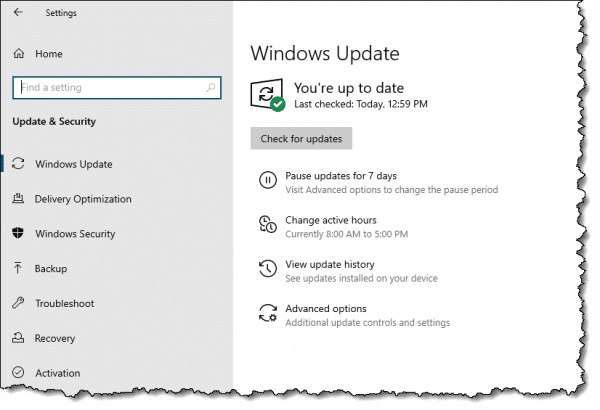Open Delivery Optimization settings page

pyautogui.click(x=83, y=199)
